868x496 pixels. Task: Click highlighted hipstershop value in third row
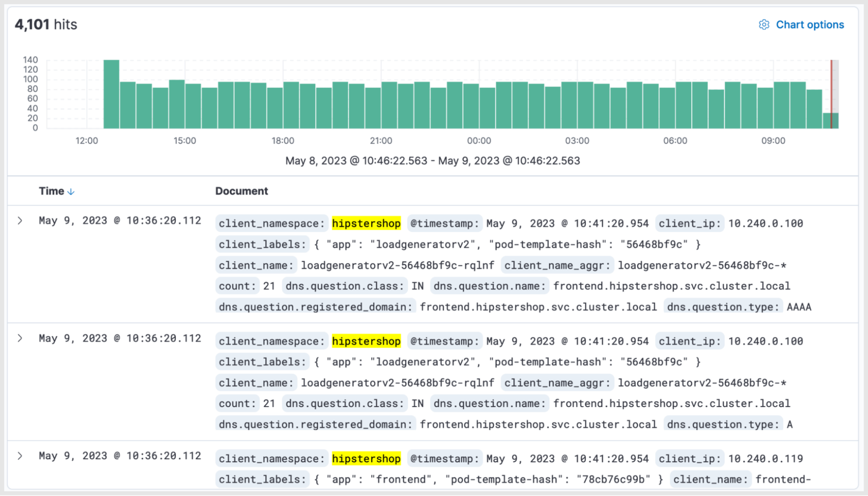(366, 459)
